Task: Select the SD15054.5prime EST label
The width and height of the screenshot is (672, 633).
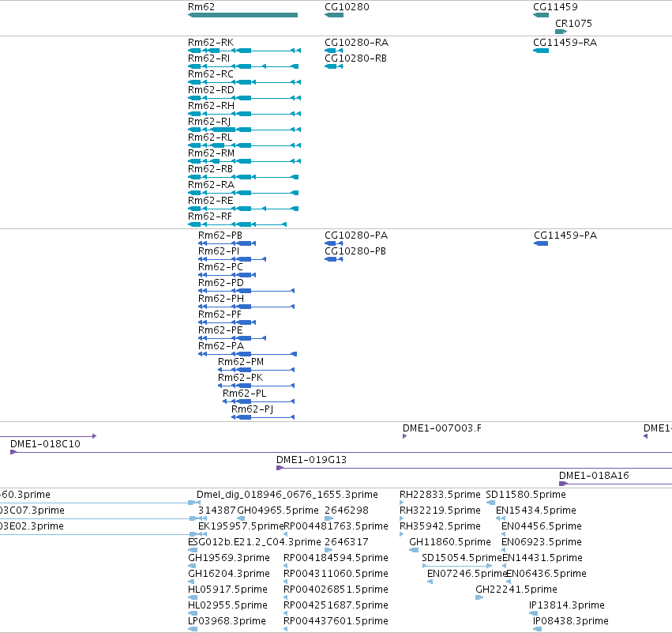Action: click(x=462, y=558)
